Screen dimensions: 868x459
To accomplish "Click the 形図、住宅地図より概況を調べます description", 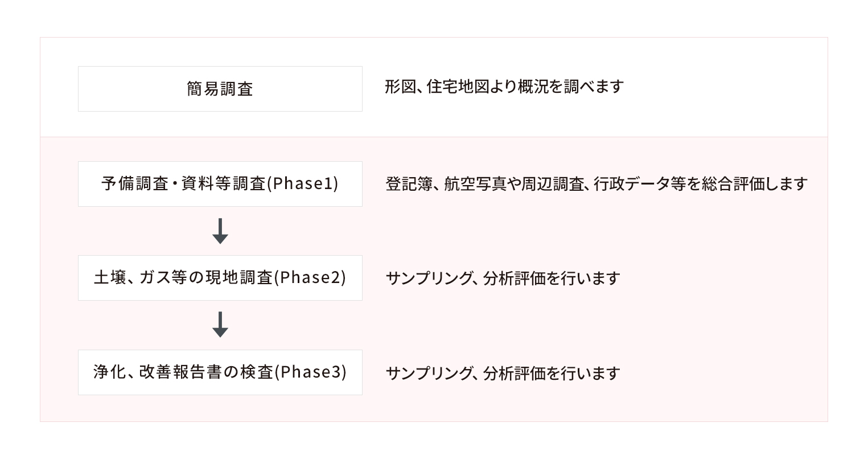I will pyautogui.click(x=504, y=87).
